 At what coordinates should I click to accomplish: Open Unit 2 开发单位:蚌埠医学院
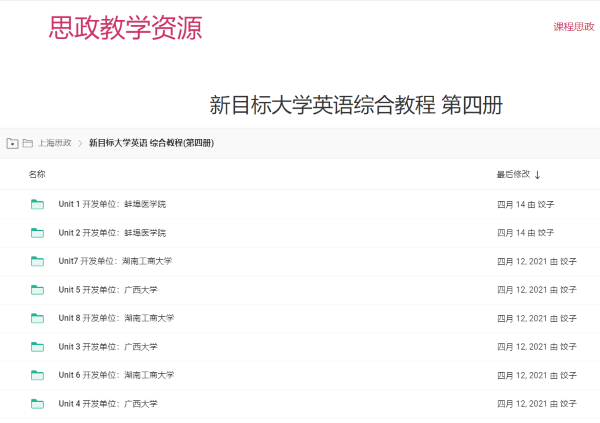112,233
